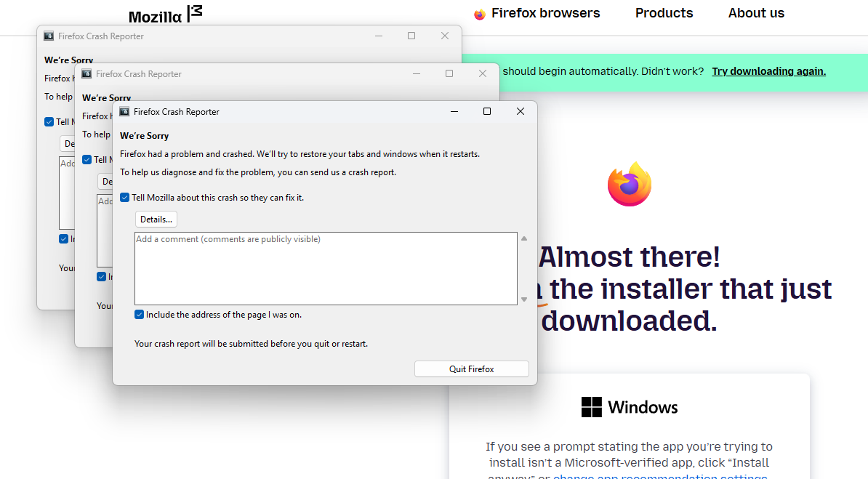
Task: Minimize the rearmost Firefox Crash Reporter window
Action: (379, 36)
